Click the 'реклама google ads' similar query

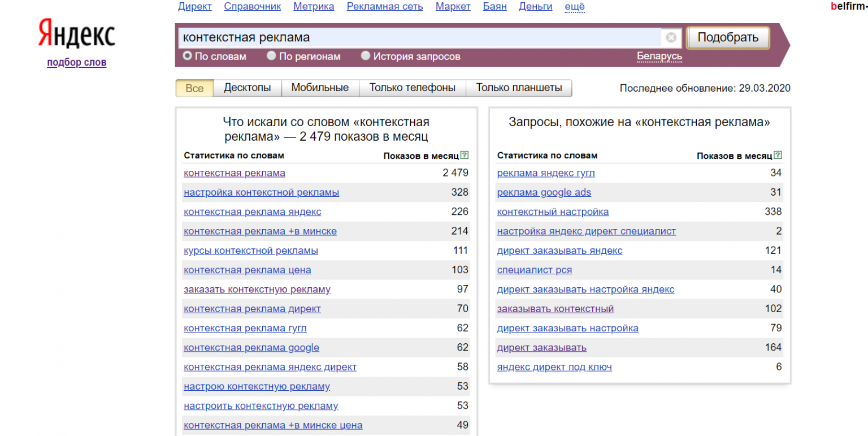coord(544,192)
